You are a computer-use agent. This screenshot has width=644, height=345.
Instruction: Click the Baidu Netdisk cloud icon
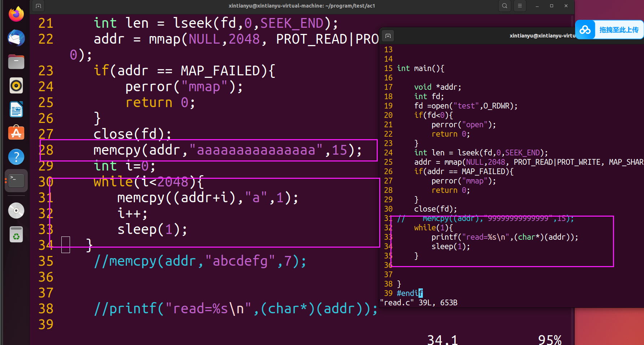586,30
